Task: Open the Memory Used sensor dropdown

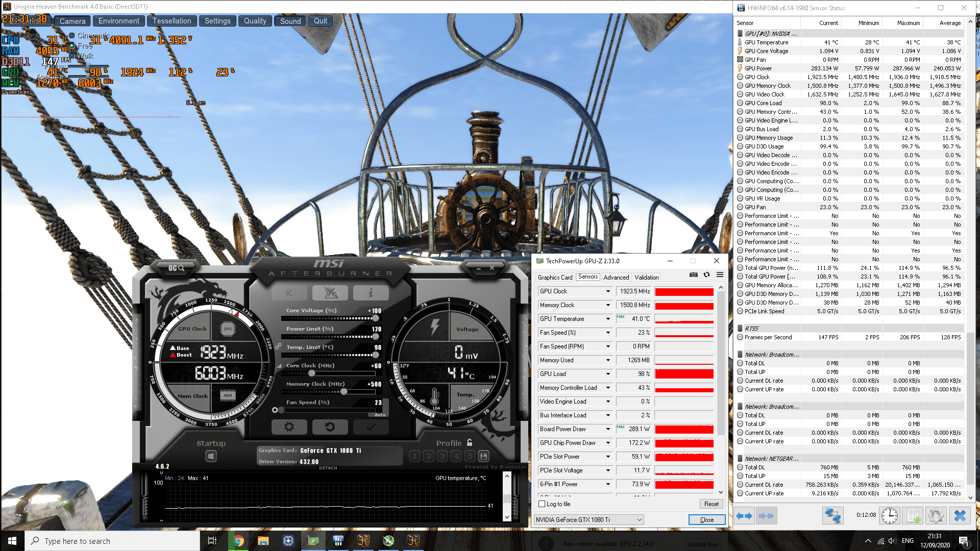Action: (x=608, y=360)
